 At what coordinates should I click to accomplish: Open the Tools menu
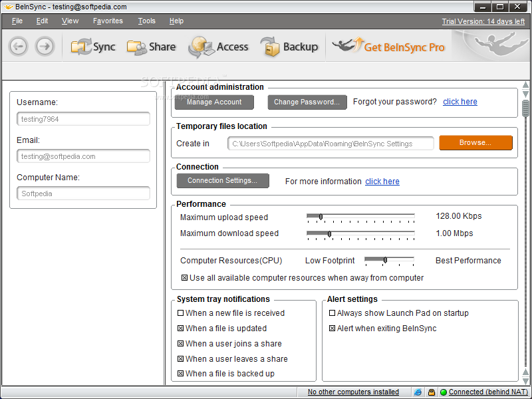pos(146,21)
